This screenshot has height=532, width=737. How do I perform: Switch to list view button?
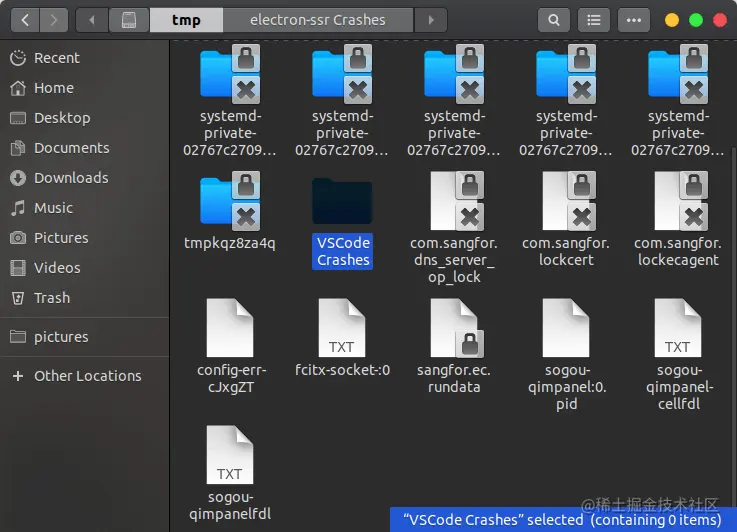594,20
